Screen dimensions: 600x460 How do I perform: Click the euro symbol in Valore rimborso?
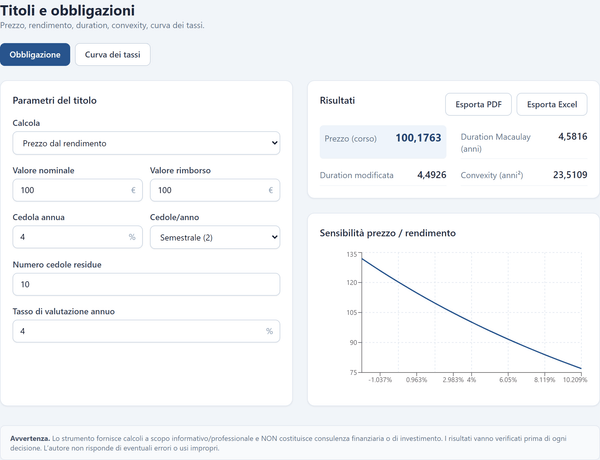pyautogui.click(x=271, y=190)
